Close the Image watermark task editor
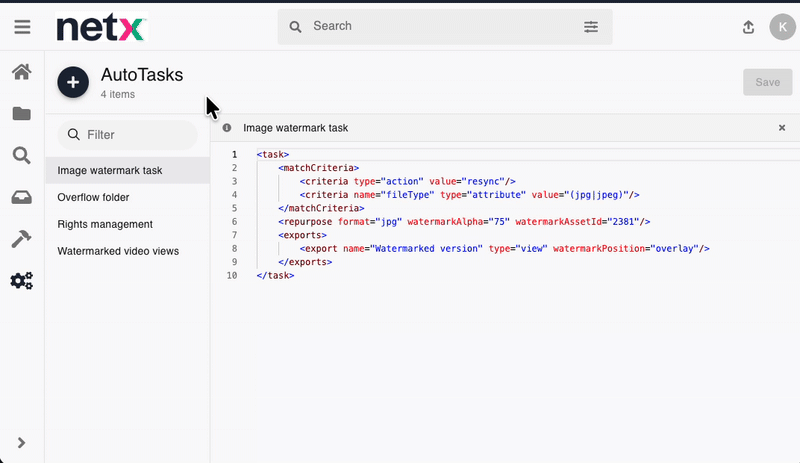The height and width of the screenshot is (463, 800). point(782,128)
